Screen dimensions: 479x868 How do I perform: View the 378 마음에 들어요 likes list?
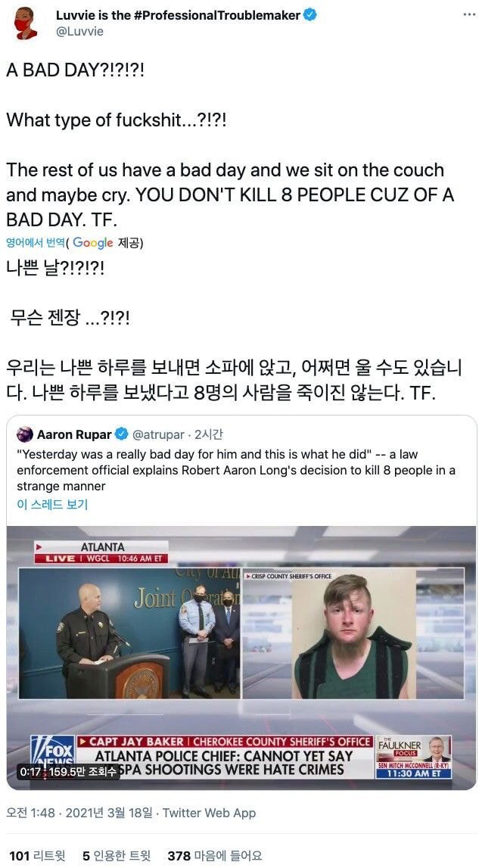click(x=215, y=855)
